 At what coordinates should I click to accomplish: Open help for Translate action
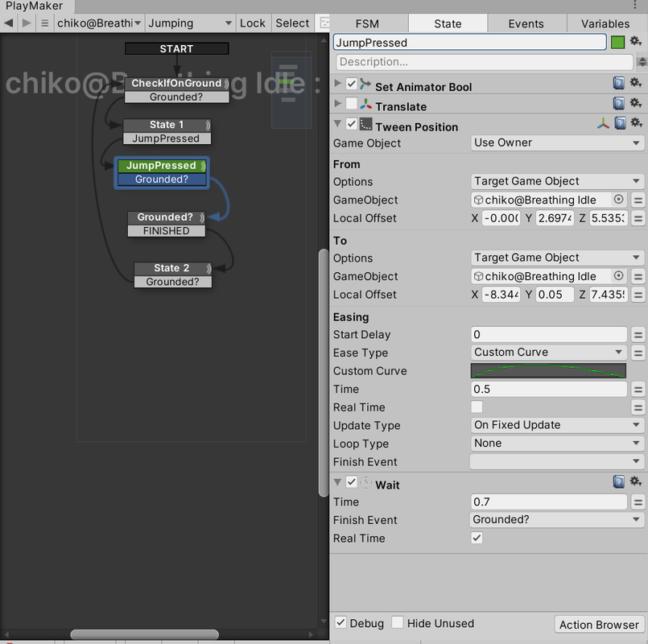click(619, 103)
